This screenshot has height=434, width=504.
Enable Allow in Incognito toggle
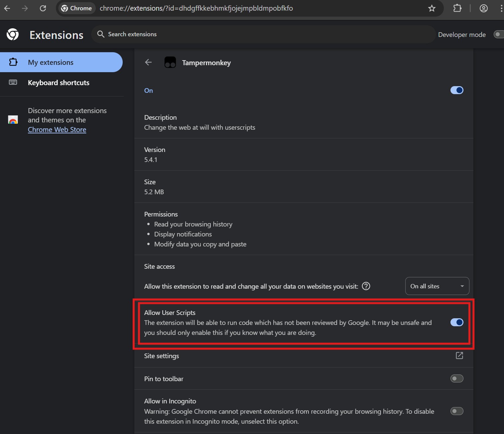[456, 411]
